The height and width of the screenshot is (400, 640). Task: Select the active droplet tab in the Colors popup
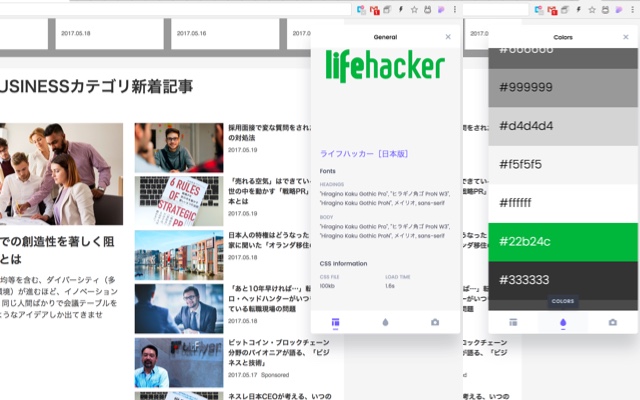[563, 323]
